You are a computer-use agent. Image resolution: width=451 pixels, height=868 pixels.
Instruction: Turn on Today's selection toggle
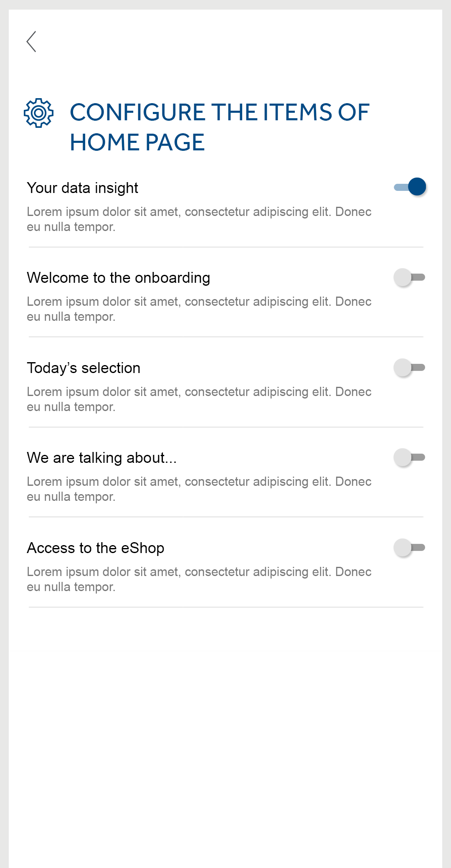point(409,368)
